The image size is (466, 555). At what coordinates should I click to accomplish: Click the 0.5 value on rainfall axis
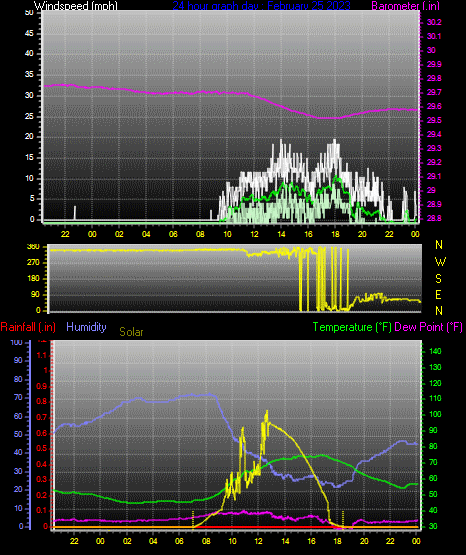point(42,449)
